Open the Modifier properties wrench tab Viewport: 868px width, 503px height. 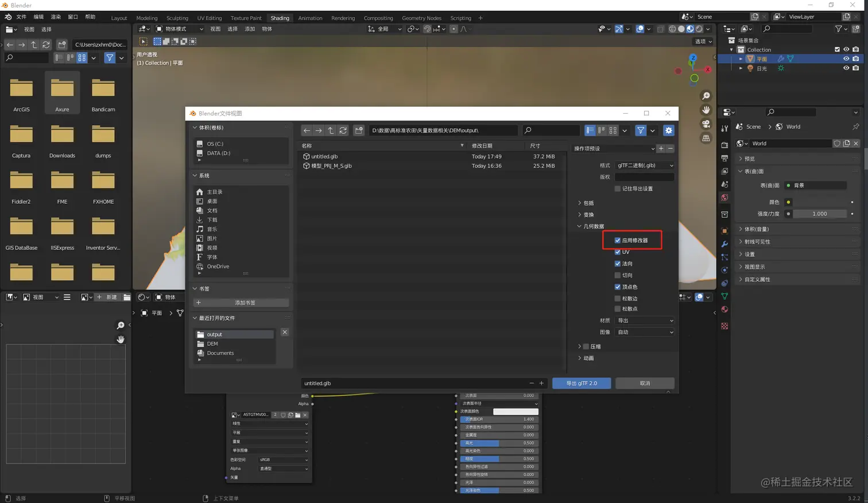(x=724, y=244)
